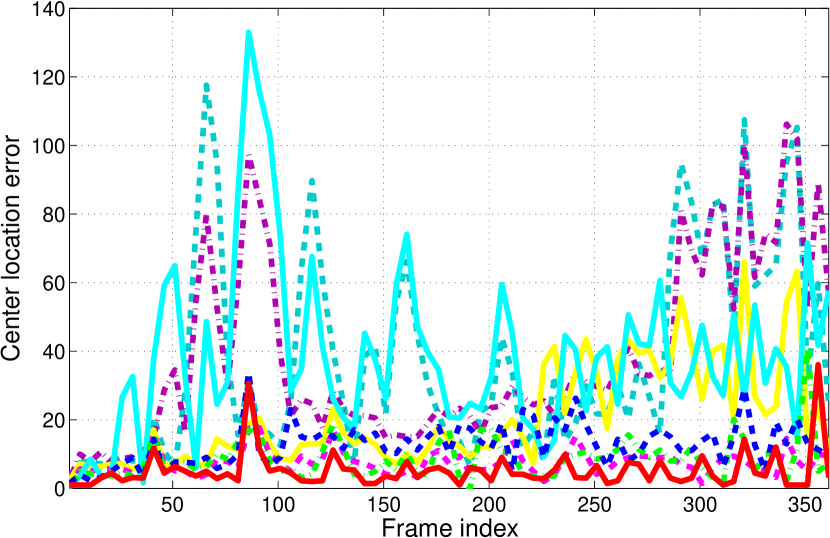Click the highest dashed magenta peak at right

click(788, 126)
